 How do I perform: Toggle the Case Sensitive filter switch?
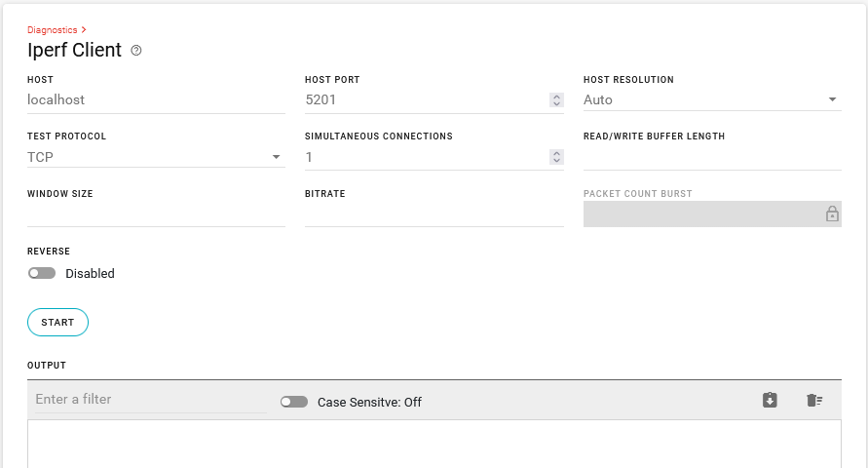pos(294,402)
